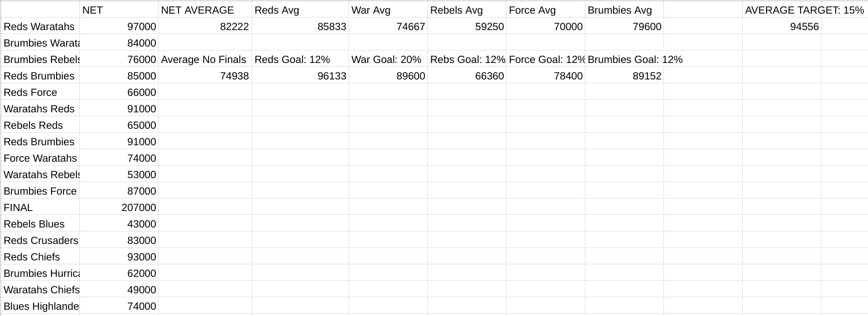Select the cell with value 74938
This screenshot has height=316, width=868.
[205, 76]
